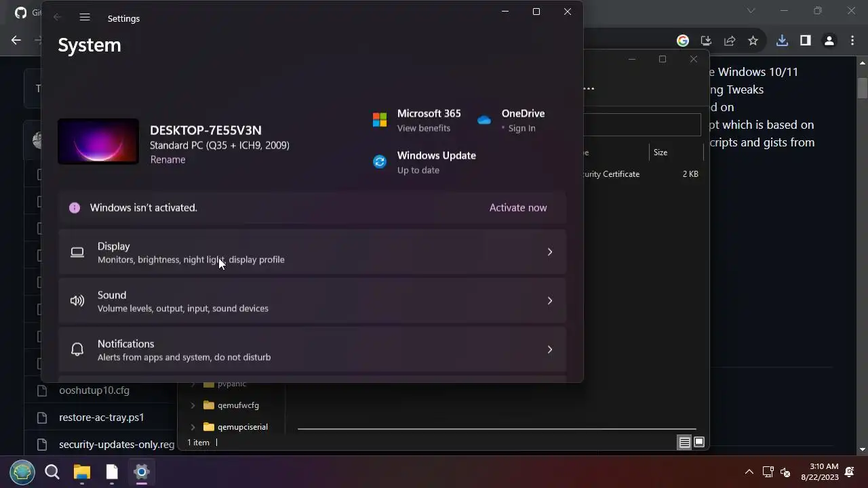Click browser scrollbar down arrow
868x488 pixels.
click(x=863, y=449)
